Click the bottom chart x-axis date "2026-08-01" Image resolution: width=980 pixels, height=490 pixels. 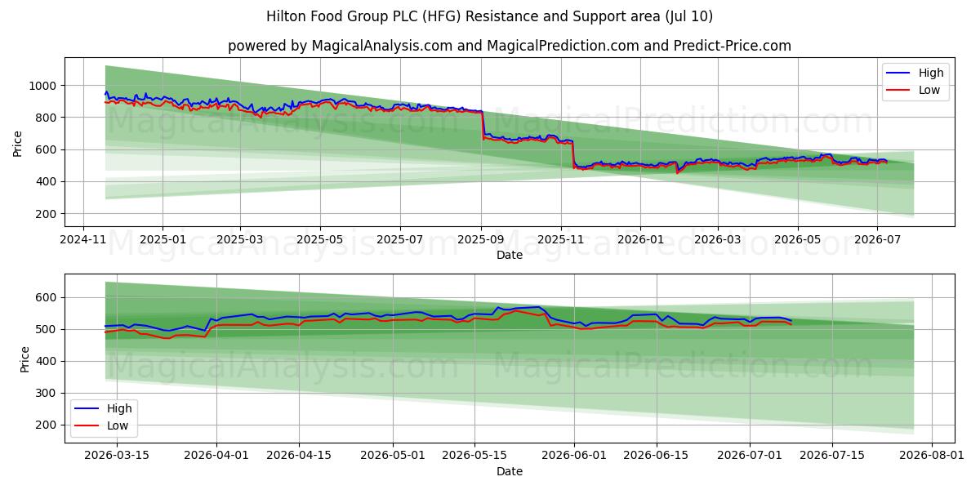click(931, 457)
